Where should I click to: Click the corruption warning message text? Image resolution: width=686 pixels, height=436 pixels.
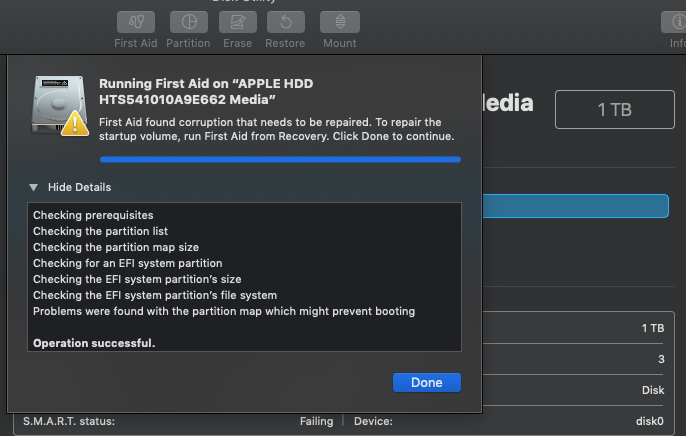(x=276, y=129)
